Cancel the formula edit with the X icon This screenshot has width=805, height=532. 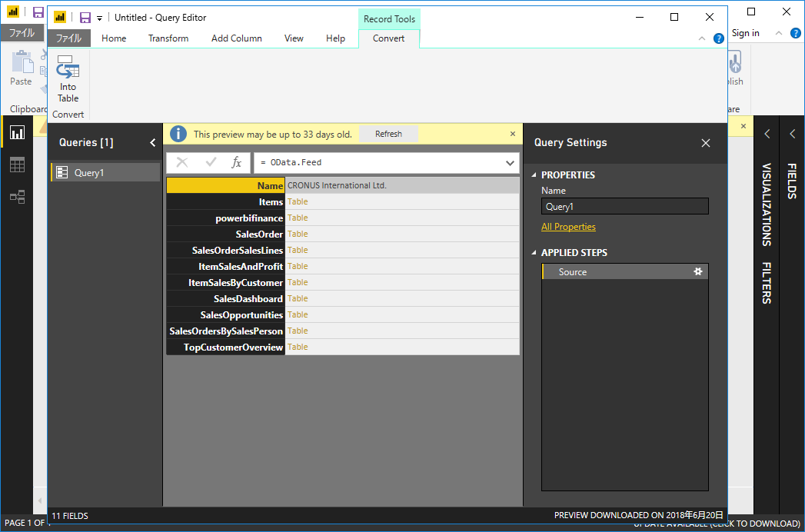(181, 163)
